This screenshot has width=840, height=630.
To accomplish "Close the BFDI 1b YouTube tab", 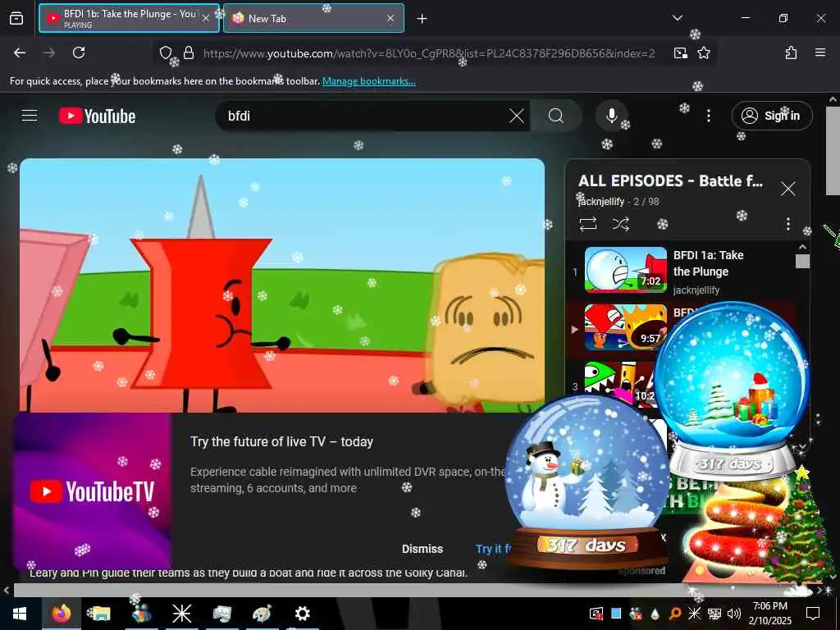I will point(206,18).
